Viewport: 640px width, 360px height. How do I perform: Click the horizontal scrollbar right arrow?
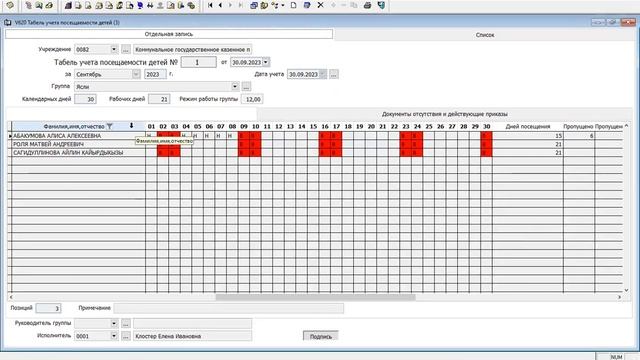coord(619,297)
